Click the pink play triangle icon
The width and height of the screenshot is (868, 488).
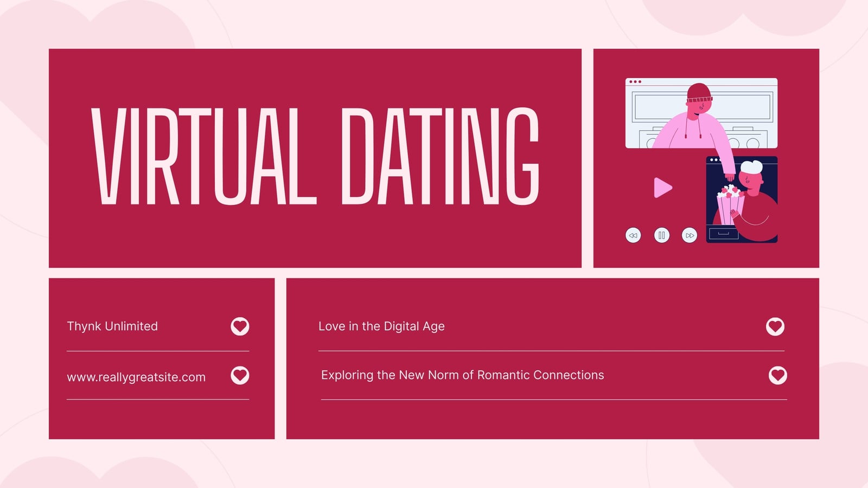coord(662,188)
